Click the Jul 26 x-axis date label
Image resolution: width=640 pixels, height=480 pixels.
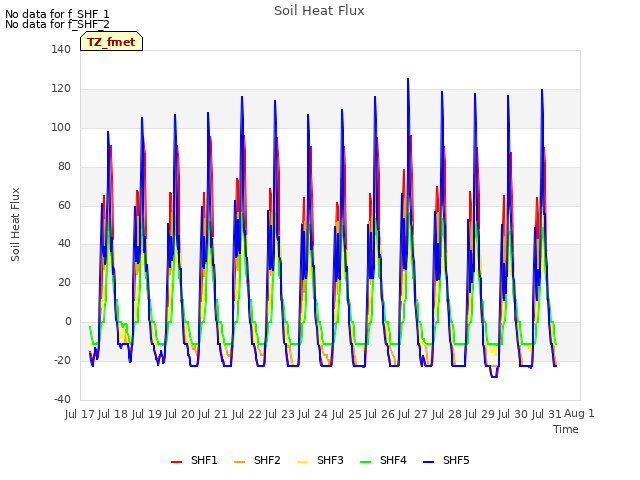click(x=380, y=414)
